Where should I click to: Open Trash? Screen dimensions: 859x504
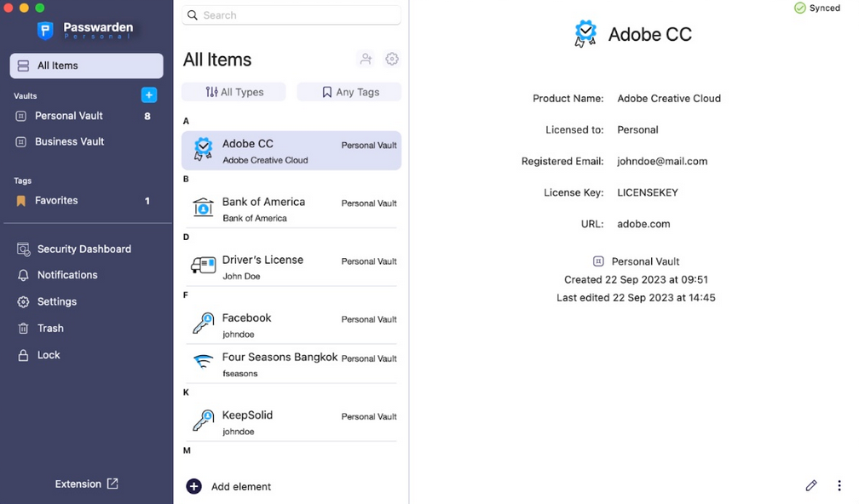click(41, 329)
